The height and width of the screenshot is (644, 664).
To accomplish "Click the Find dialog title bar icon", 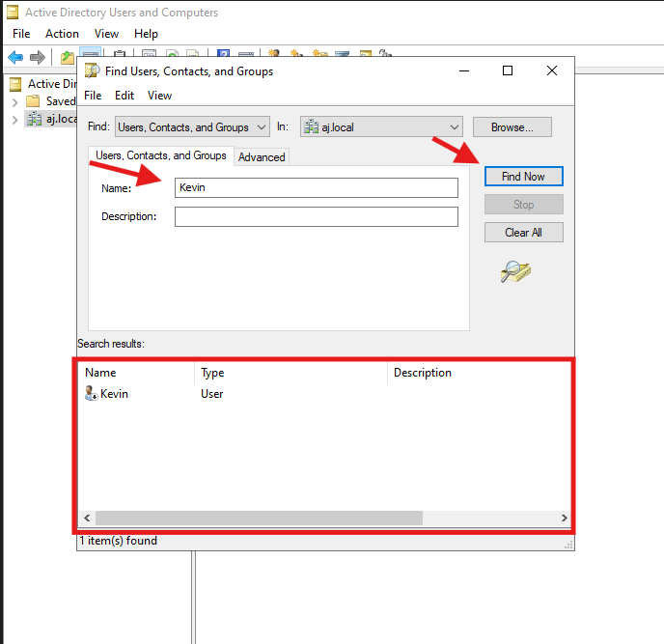I will [x=92, y=70].
